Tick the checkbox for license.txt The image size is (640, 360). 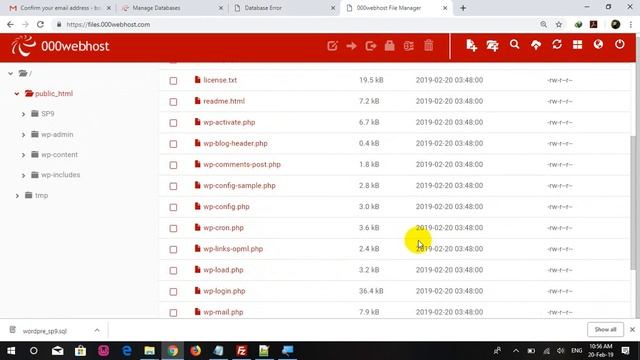[173, 81]
